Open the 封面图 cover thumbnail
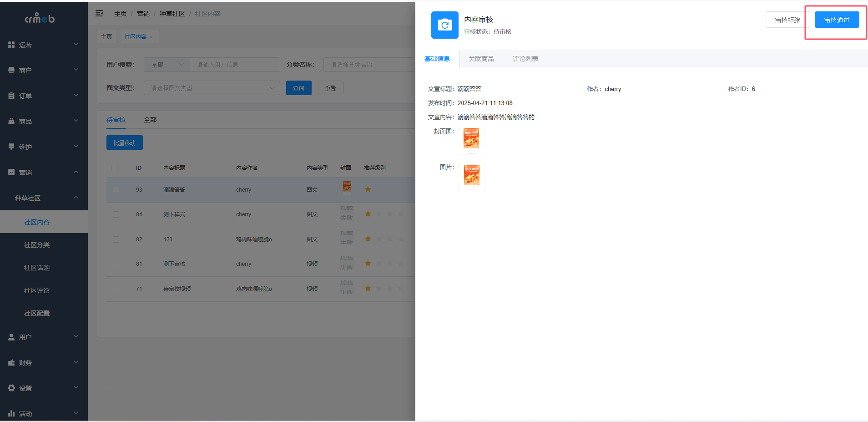 tap(471, 141)
